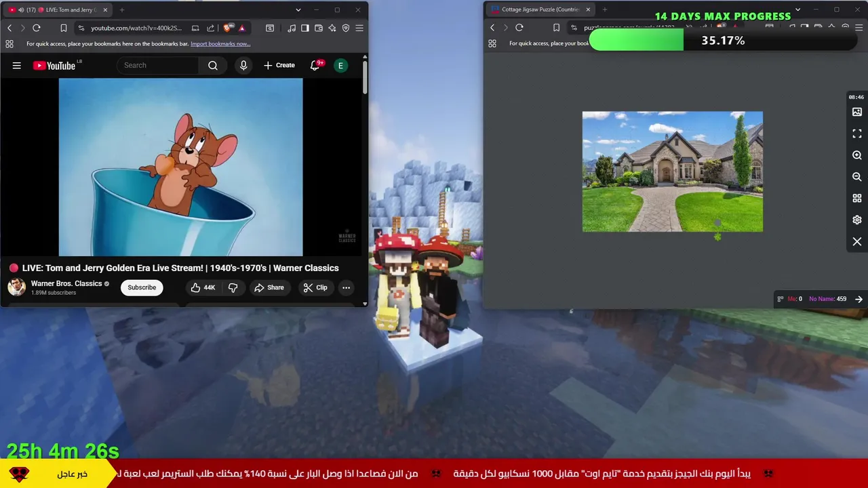868x488 pixels.
Task: Open a new tab in puzzle window
Action: (605, 9)
